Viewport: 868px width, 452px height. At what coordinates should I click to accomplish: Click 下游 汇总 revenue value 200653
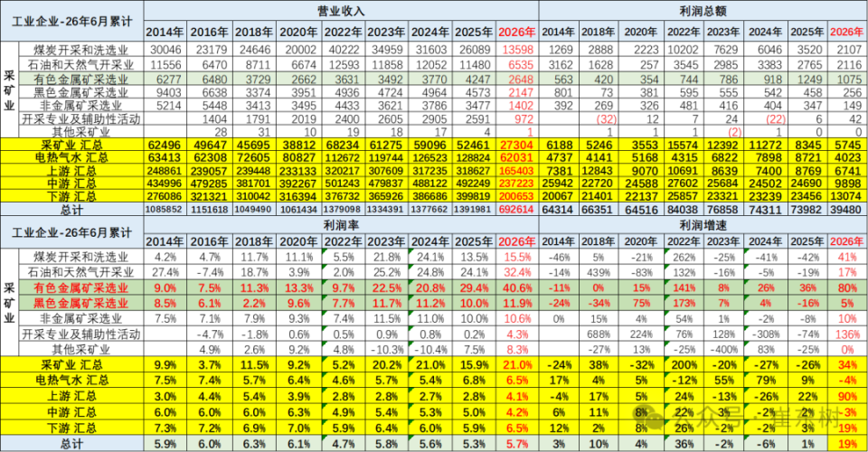517,196
